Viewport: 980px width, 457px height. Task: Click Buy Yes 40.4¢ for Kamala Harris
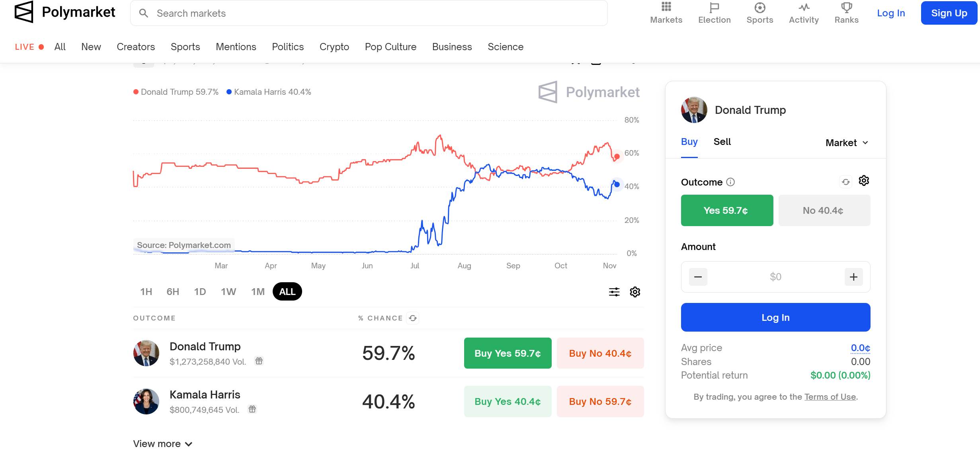click(x=508, y=401)
